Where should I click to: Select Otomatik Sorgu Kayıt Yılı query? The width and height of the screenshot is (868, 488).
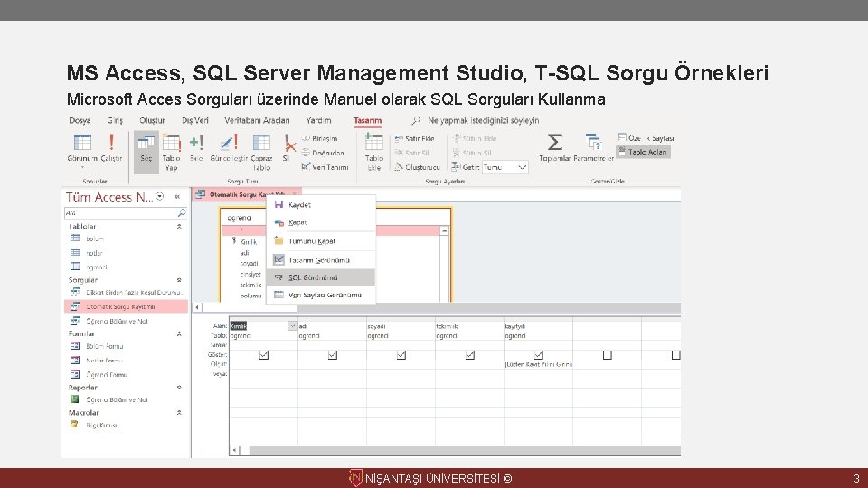(127, 306)
